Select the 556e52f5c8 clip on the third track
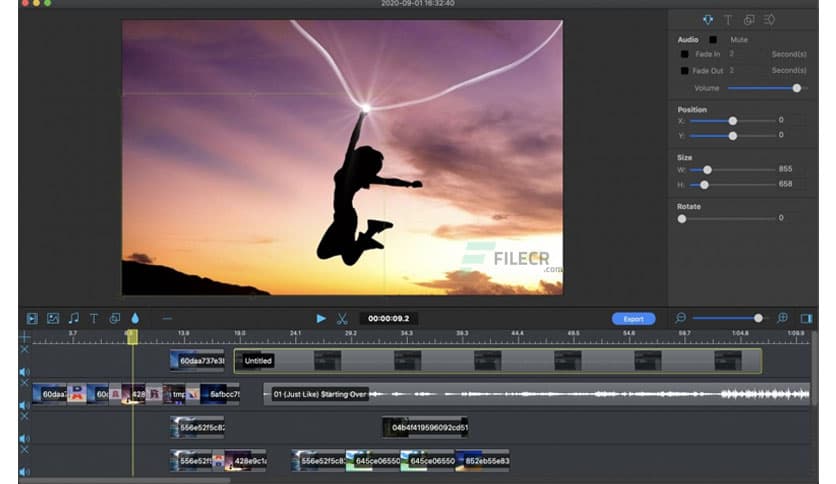This screenshot has height=484, width=836. (197, 427)
